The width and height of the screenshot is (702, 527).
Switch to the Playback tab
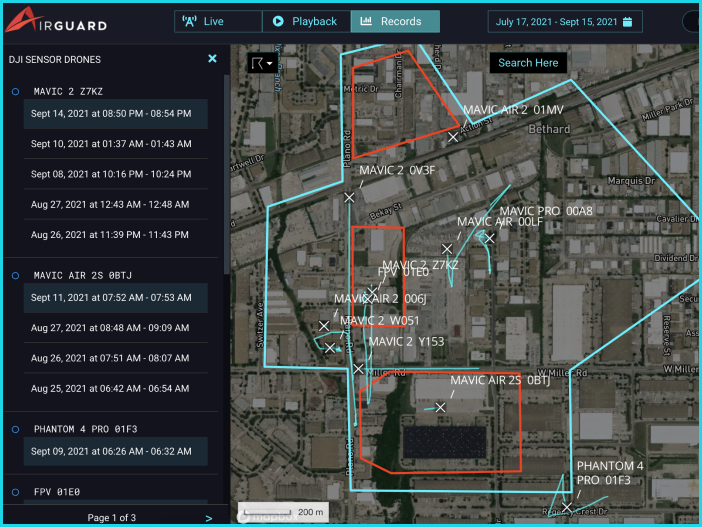tap(307, 21)
